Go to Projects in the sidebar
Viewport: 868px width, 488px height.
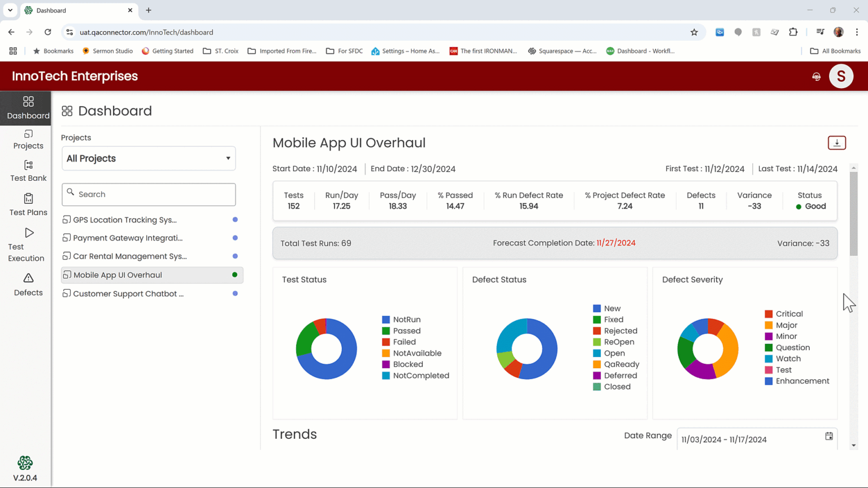tap(28, 140)
